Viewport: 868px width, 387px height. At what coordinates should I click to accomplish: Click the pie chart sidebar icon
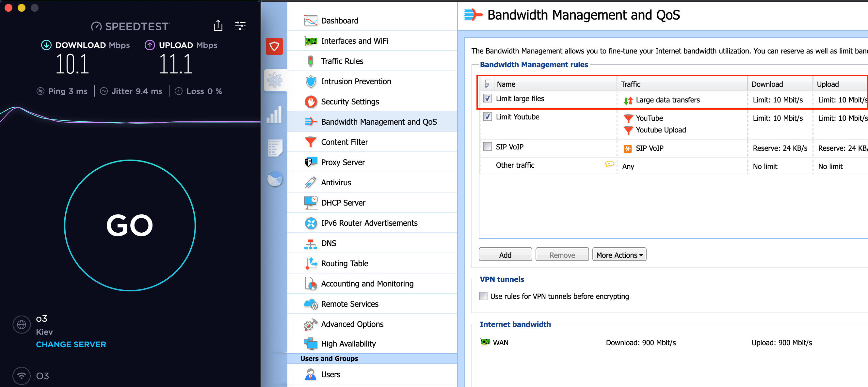click(x=274, y=179)
